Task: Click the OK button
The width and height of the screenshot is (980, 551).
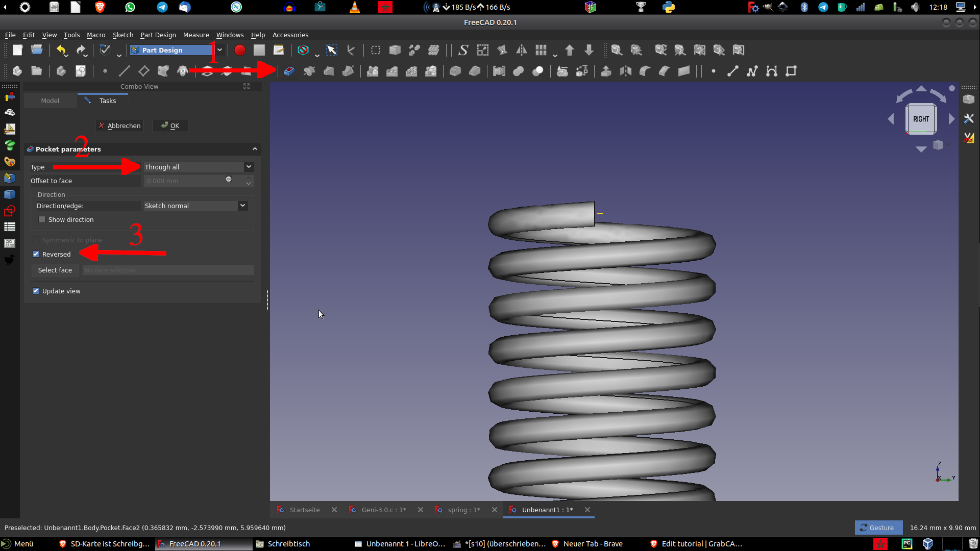Action: tap(170, 126)
